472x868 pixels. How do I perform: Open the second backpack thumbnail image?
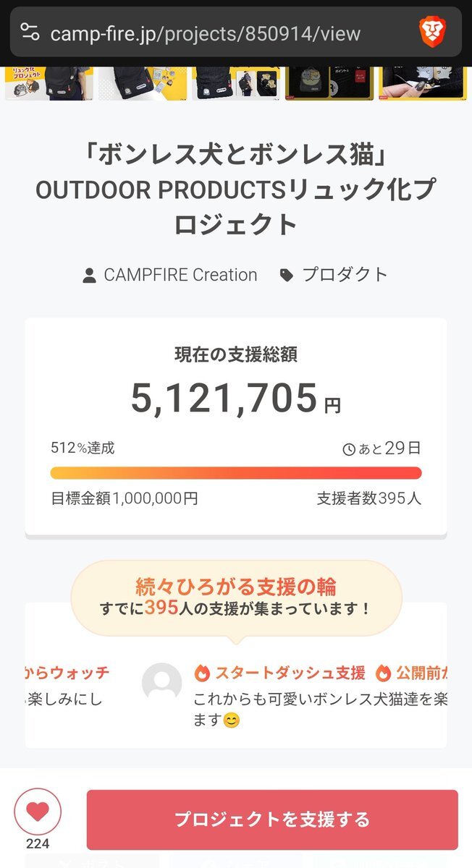143,83
